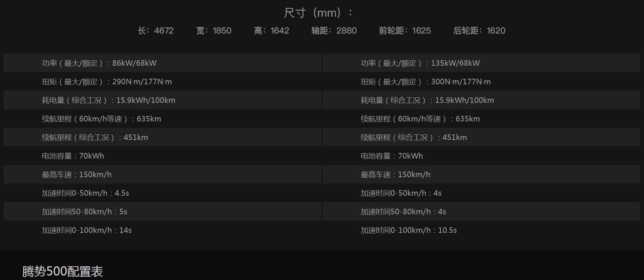Select the height value 高: 1642
644x280 pixels.
coord(272,30)
